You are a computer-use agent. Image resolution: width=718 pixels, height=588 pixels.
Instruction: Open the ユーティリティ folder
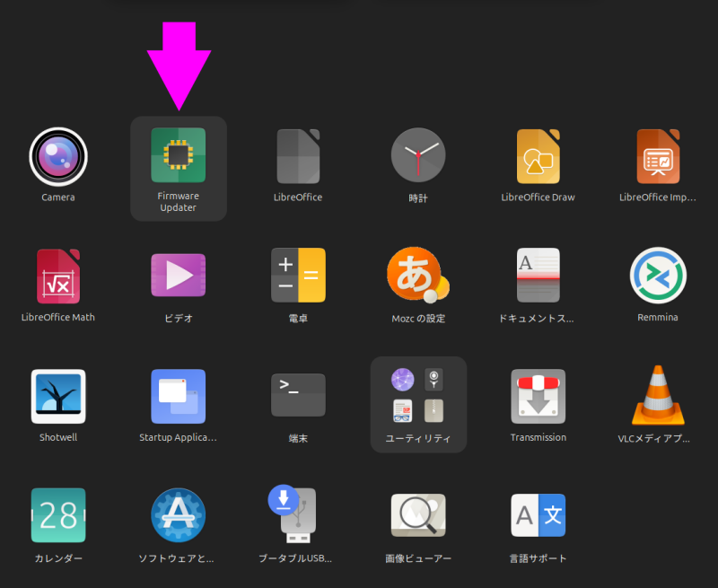coord(418,404)
